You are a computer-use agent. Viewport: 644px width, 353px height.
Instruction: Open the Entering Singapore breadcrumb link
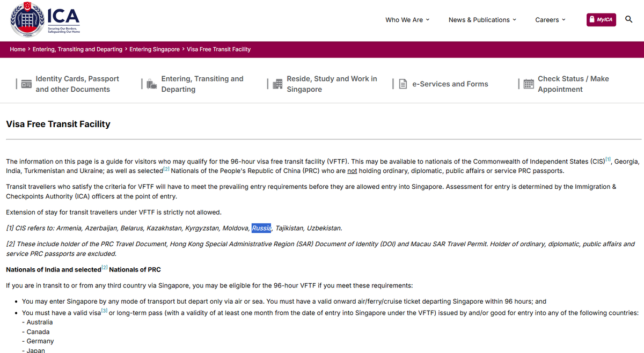155,49
